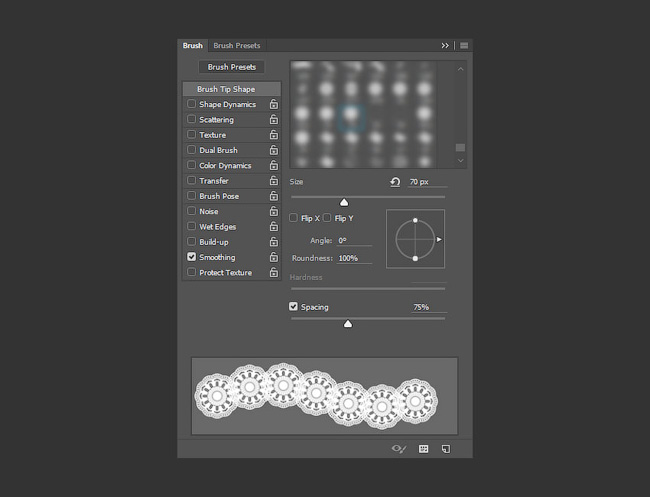The width and height of the screenshot is (650, 497).
Task: Switch to the Brush Presets tab
Action: (x=237, y=46)
